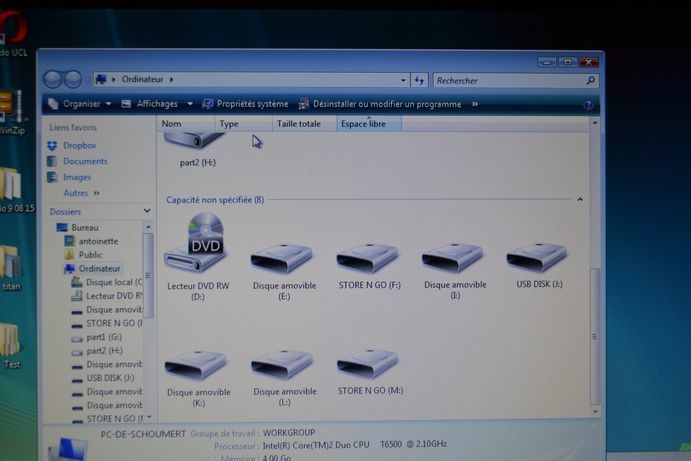The width and height of the screenshot is (691, 461).
Task: Expand the arrow after Ordinateur breadcrumb
Action: point(171,80)
